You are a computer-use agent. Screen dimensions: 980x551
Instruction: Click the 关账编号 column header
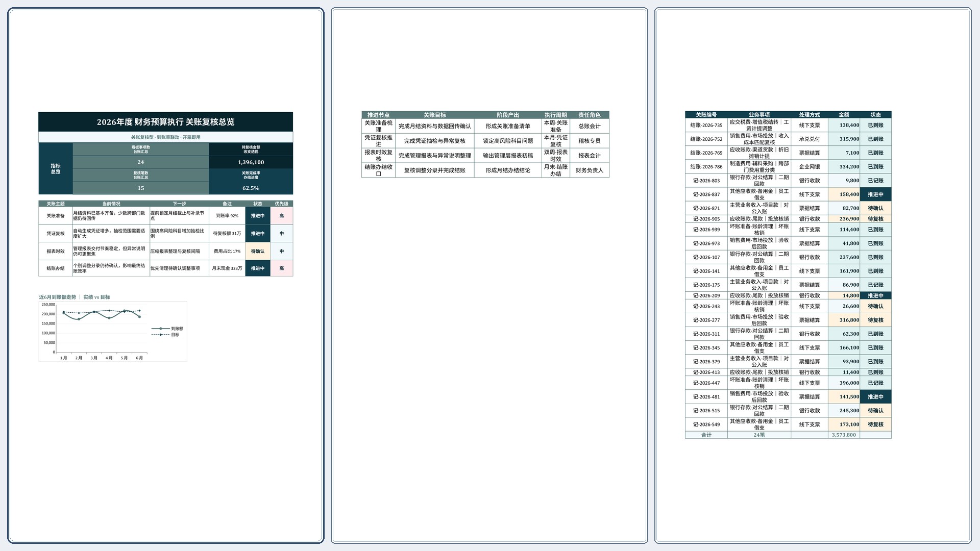click(706, 115)
